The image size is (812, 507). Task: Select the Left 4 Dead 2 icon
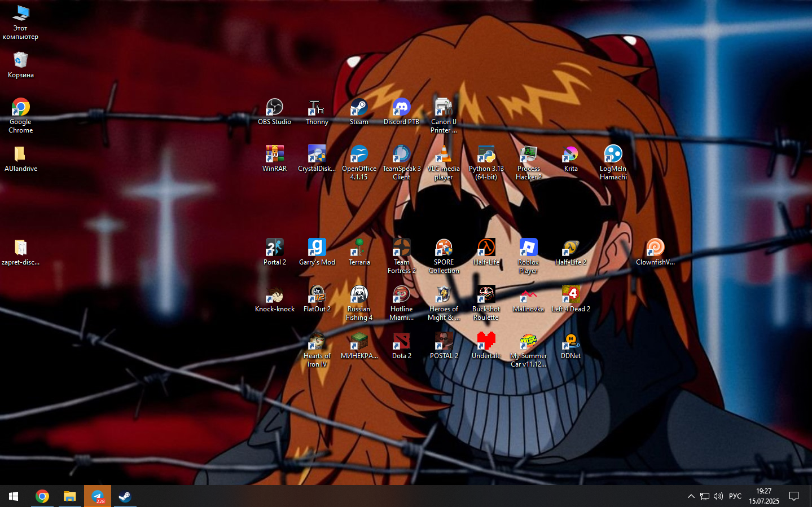coord(570,299)
